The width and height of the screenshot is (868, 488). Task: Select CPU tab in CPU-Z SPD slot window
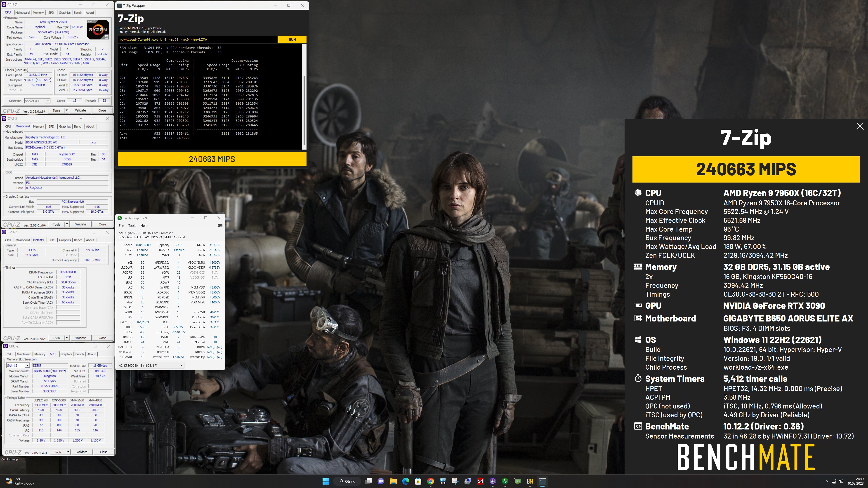[x=9, y=354]
